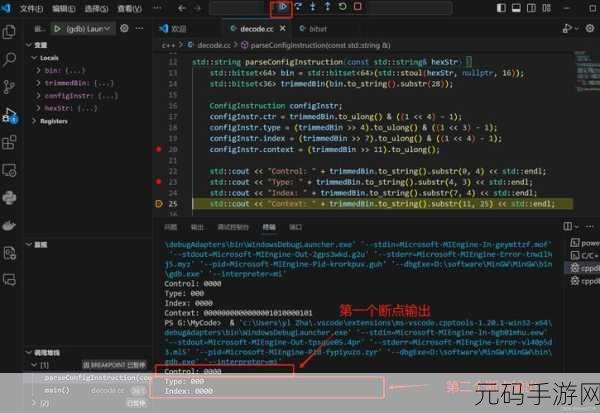600x413 pixels.
Task: Step out of the current function
Action: click(328, 7)
